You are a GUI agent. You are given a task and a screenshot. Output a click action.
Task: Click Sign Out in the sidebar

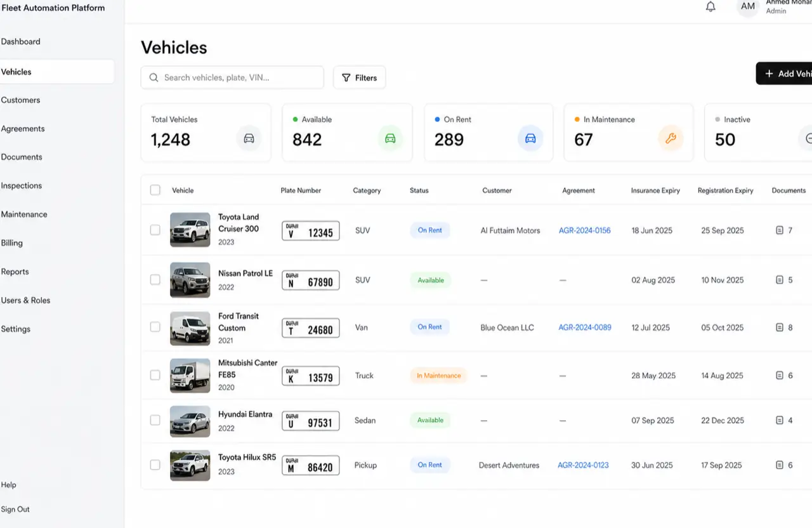15,510
